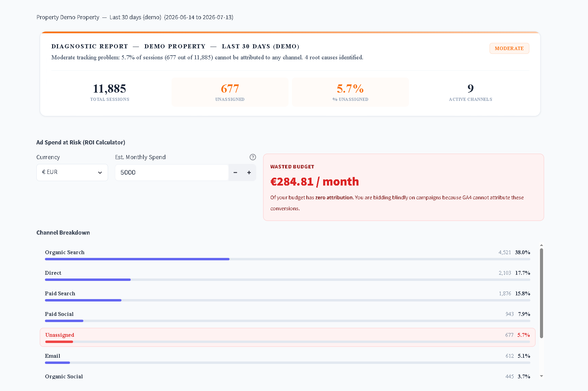Viewport: 588px width, 391px height.
Task: Click the Organic Social channel label
Action: 64,377
